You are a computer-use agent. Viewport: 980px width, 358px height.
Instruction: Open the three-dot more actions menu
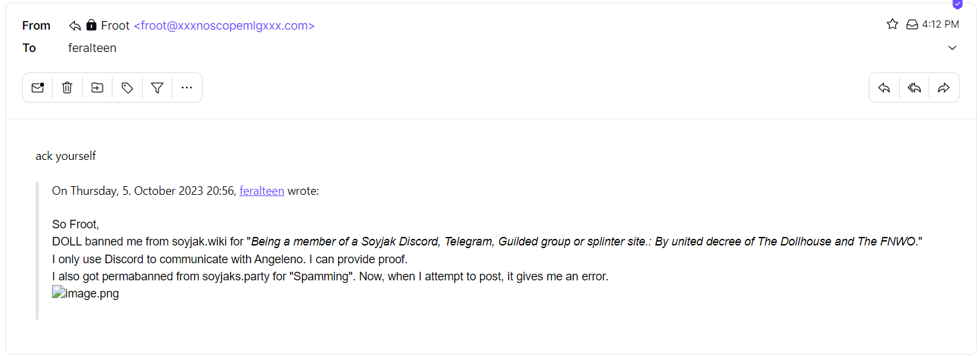187,88
